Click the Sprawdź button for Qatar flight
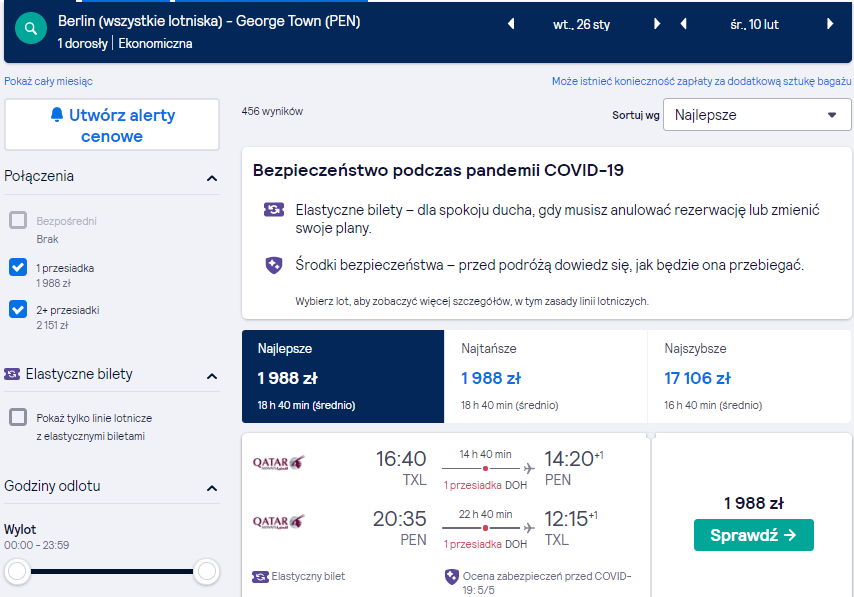Viewport: 854px width, 597px height. [x=754, y=535]
